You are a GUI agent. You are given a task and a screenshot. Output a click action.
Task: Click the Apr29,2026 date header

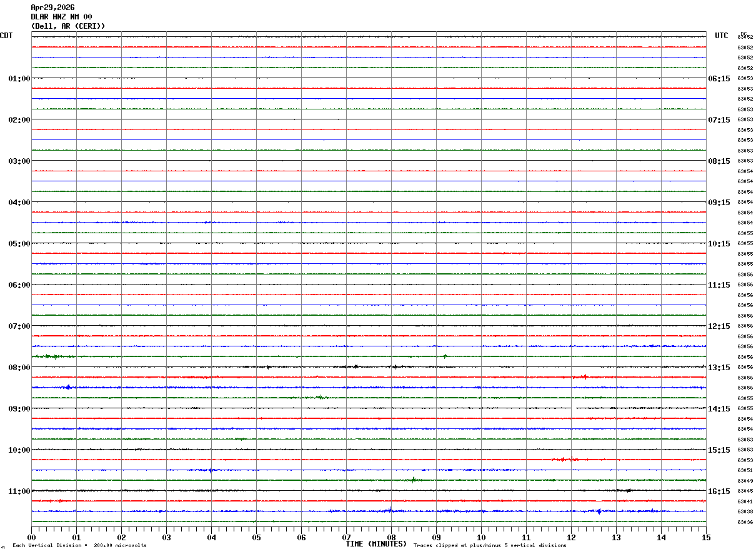[x=52, y=8]
